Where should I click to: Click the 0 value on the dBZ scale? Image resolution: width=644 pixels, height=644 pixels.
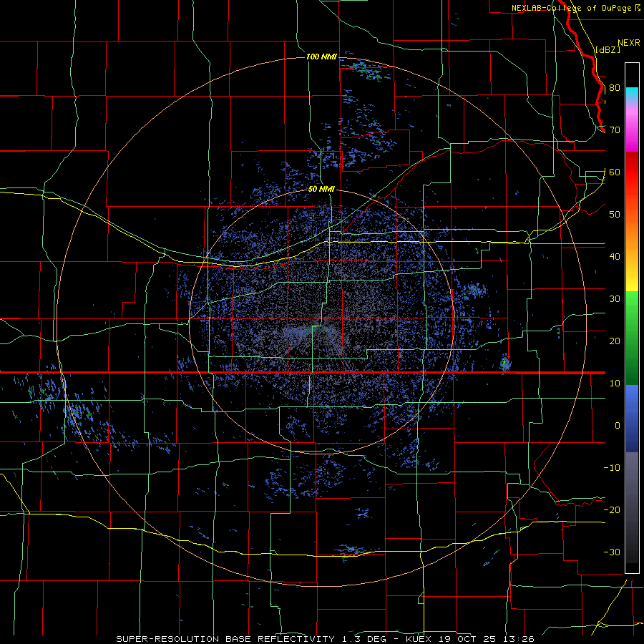point(618,426)
